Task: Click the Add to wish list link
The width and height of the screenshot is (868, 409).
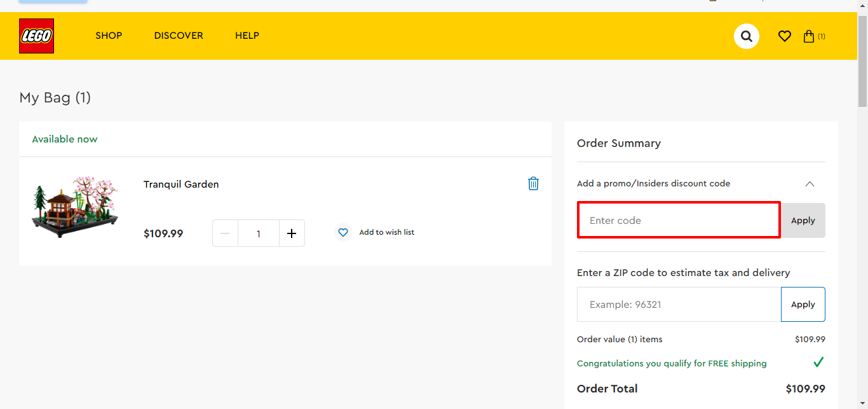Action: [x=386, y=233]
